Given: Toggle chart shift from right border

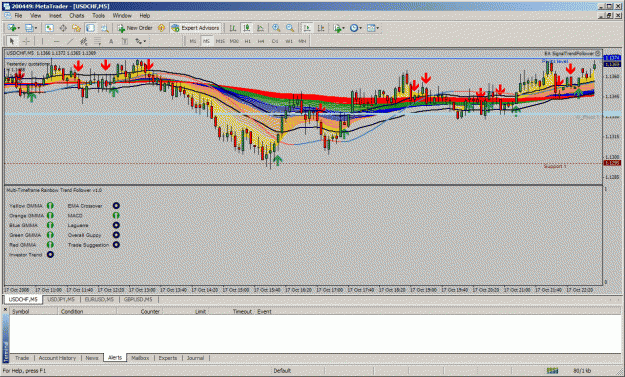Looking at the screenshot, I should click(x=320, y=28).
